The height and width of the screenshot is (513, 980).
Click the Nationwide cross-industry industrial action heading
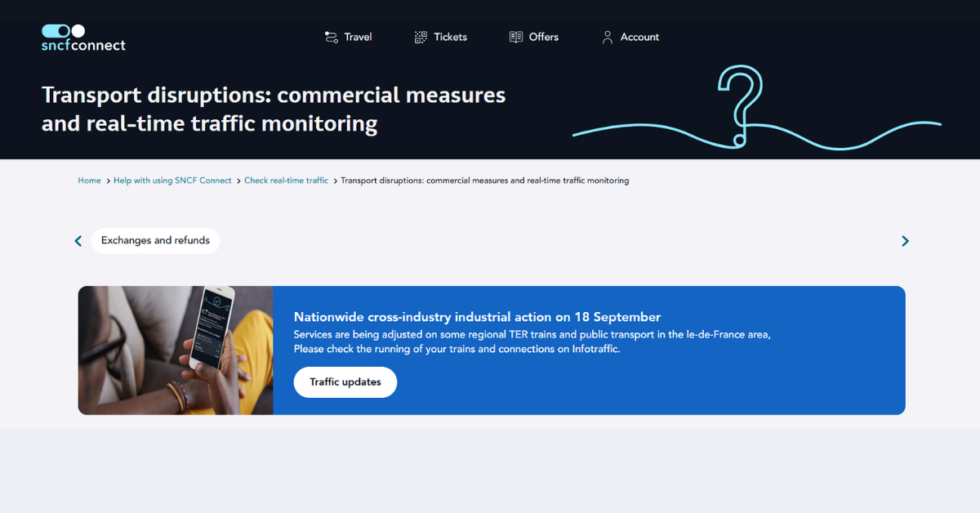[x=477, y=317]
